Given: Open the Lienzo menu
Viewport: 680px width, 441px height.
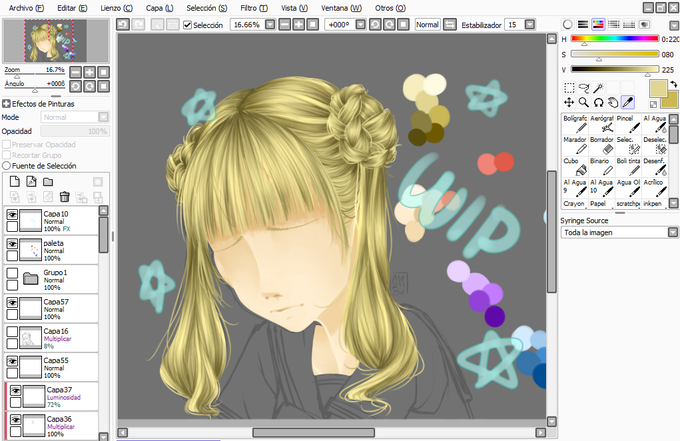Looking at the screenshot, I should [x=116, y=8].
